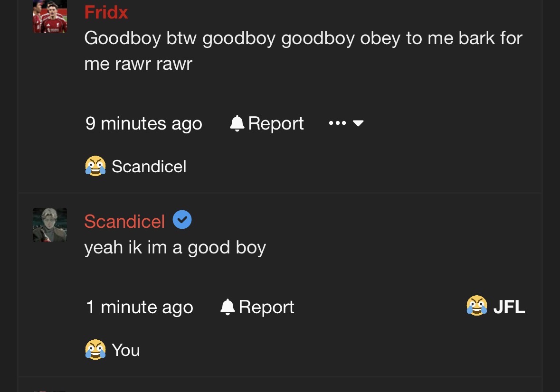Click the blue verified badge next to Scandicel
This screenshot has height=392, width=560.
[x=182, y=220]
